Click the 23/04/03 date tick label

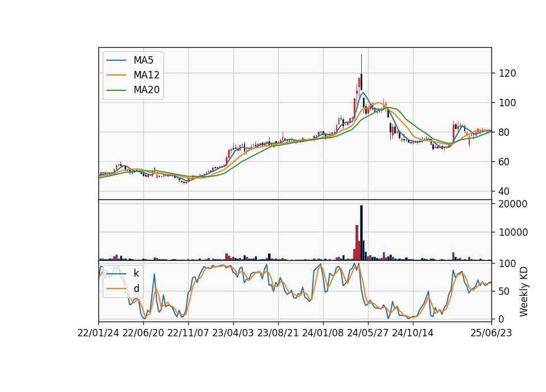click(233, 333)
